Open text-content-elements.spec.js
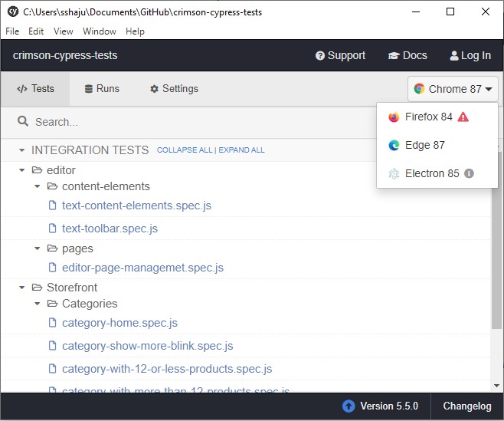 (136, 206)
